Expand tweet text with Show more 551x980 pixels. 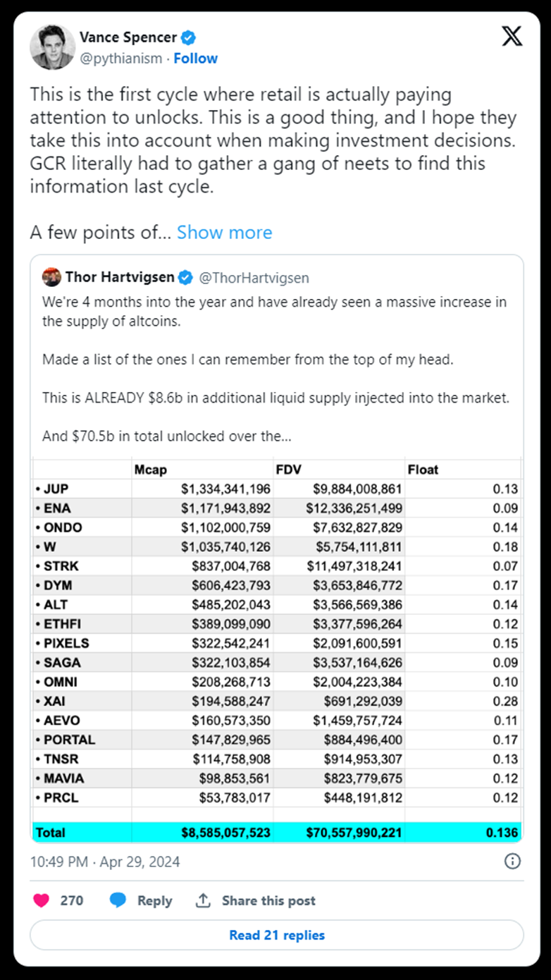[224, 232]
